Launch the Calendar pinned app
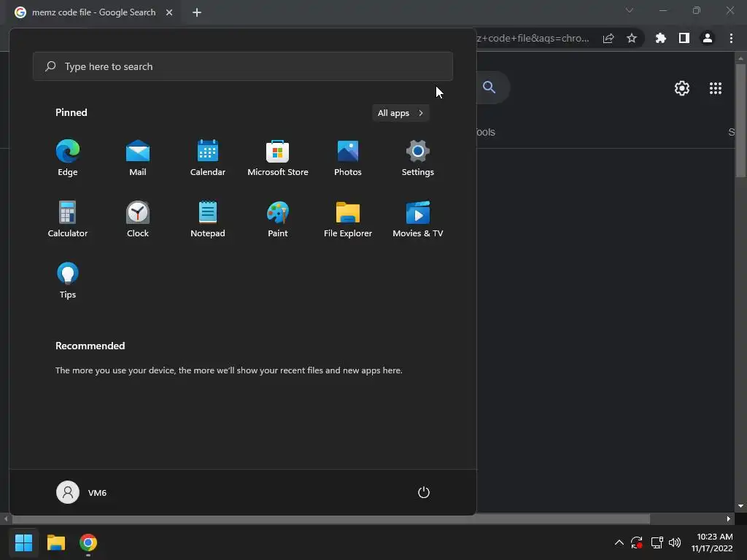Screen dimensions: 747x560 208,158
